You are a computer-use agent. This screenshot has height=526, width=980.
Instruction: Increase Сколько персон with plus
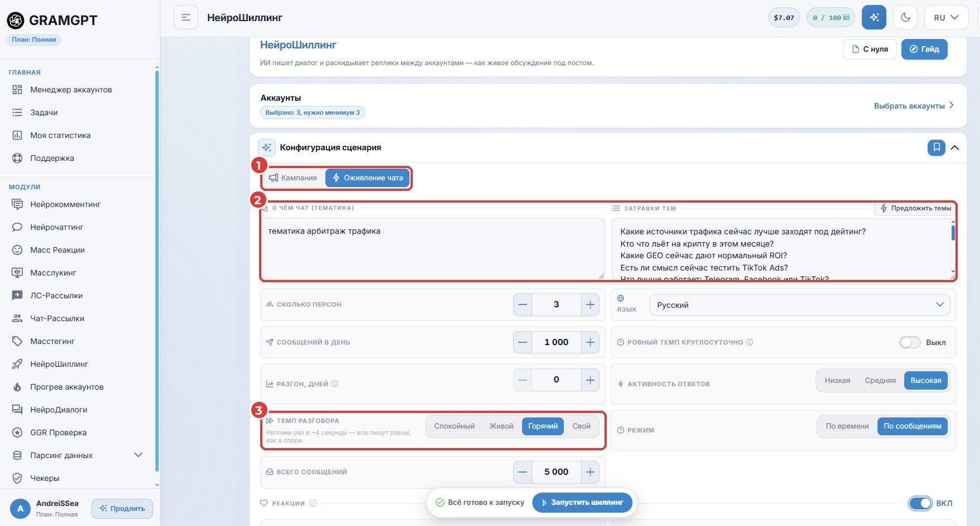tap(590, 304)
